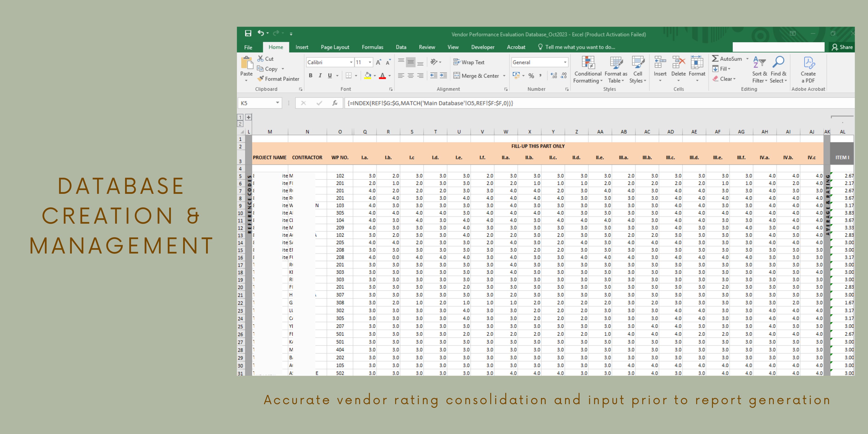Apply Percent Style formatting
Screen dimensions: 868x434
pos(531,76)
